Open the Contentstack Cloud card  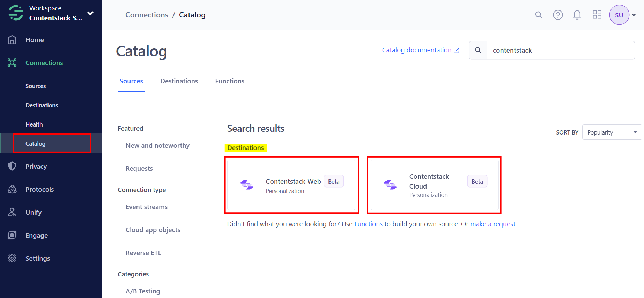tap(435, 185)
